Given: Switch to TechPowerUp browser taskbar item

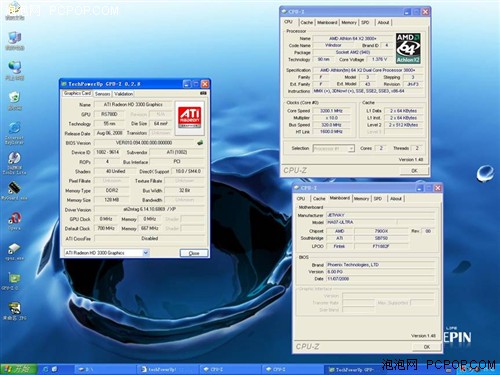Looking at the screenshot, I should point(167,369).
